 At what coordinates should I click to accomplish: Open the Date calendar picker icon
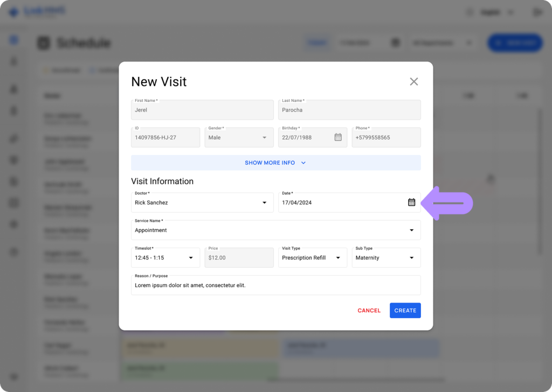tap(411, 202)
